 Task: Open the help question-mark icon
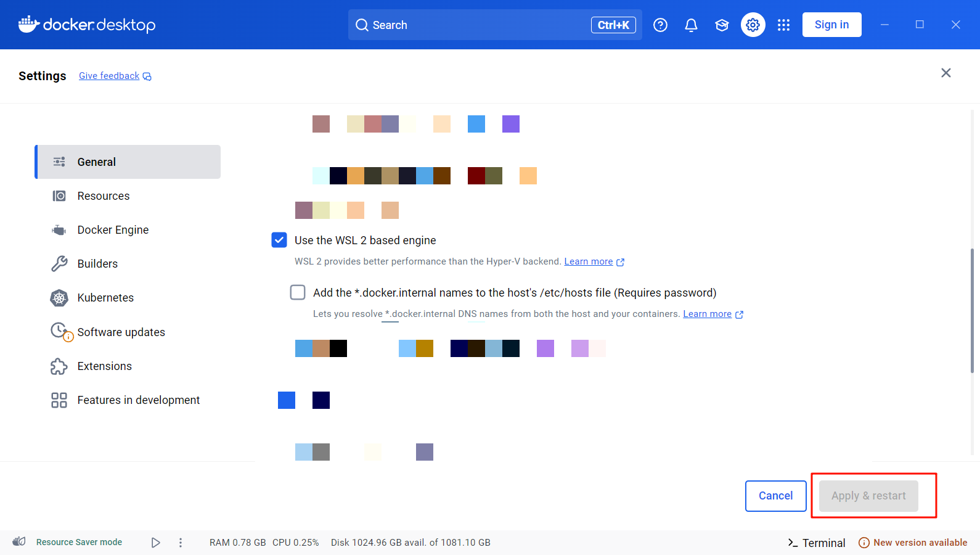tap(660, 25)
